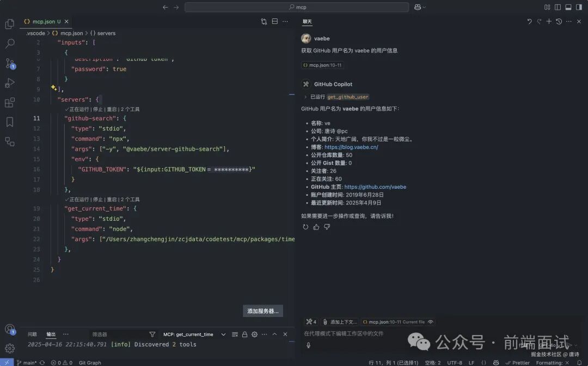588x366 pixels.
Task: Open the output filter funnel icon
Action: point(152,334)
